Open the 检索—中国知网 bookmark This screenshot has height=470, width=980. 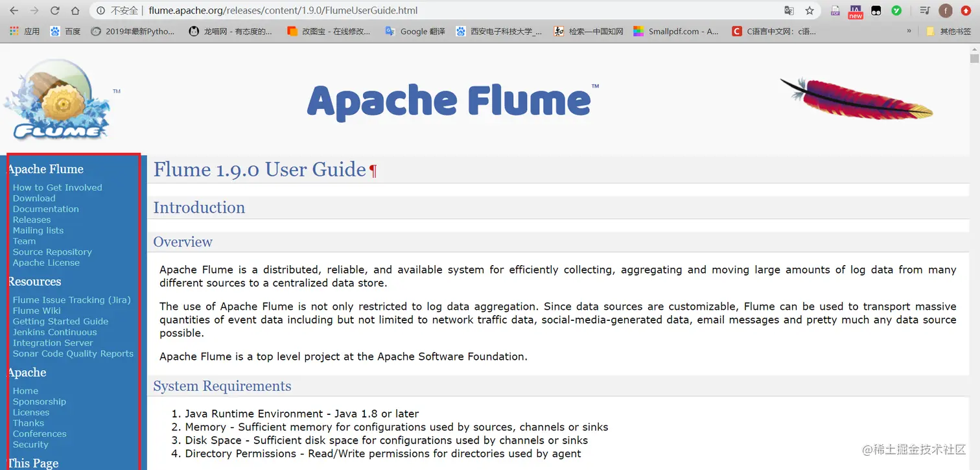[x=589, y=31]
